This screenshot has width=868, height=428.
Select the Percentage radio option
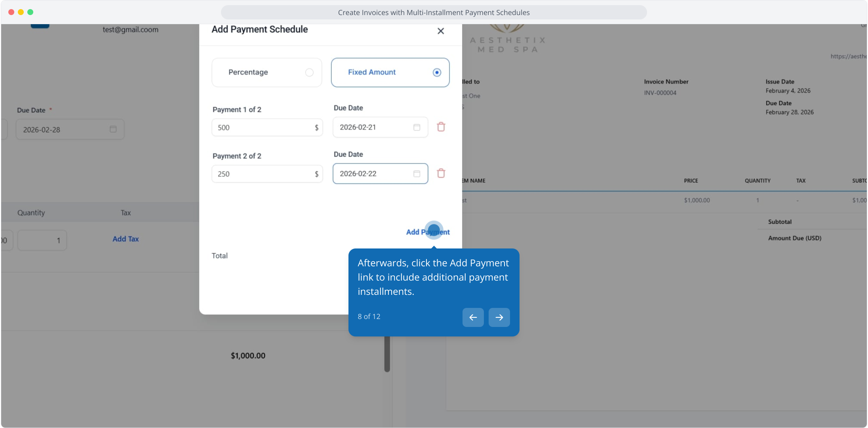309,73
